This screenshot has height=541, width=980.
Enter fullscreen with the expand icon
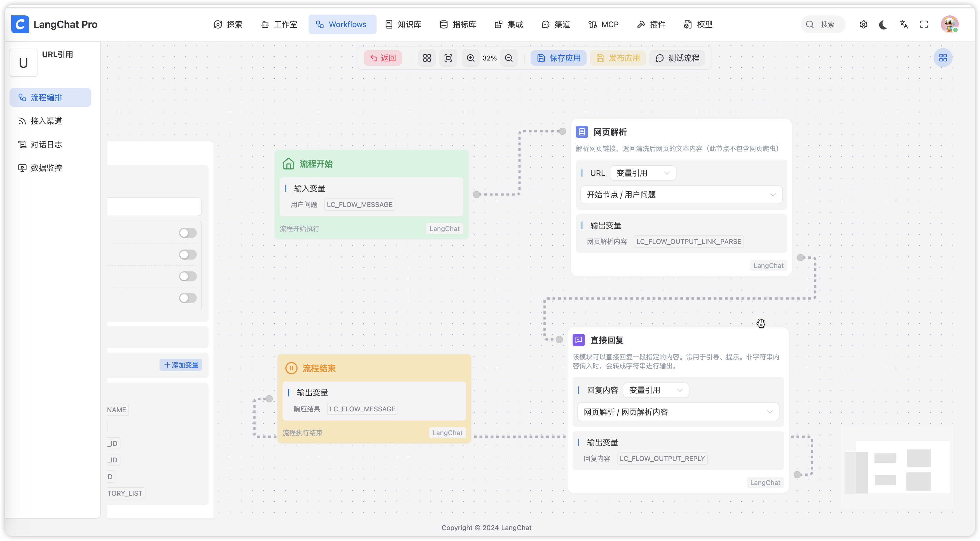point(924,25)
